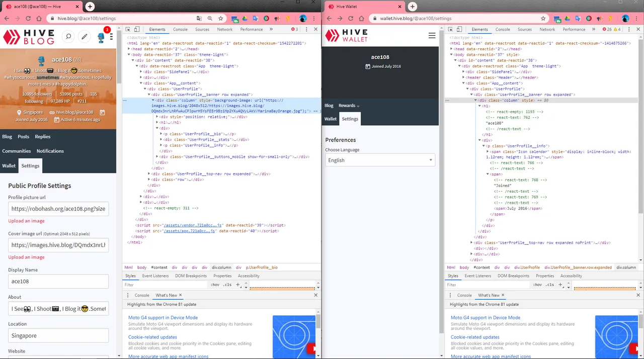Open new tab in the left Chrome window
Viewport: 644px width, 359px height.
pyautogui.click(x=90, y=7)
